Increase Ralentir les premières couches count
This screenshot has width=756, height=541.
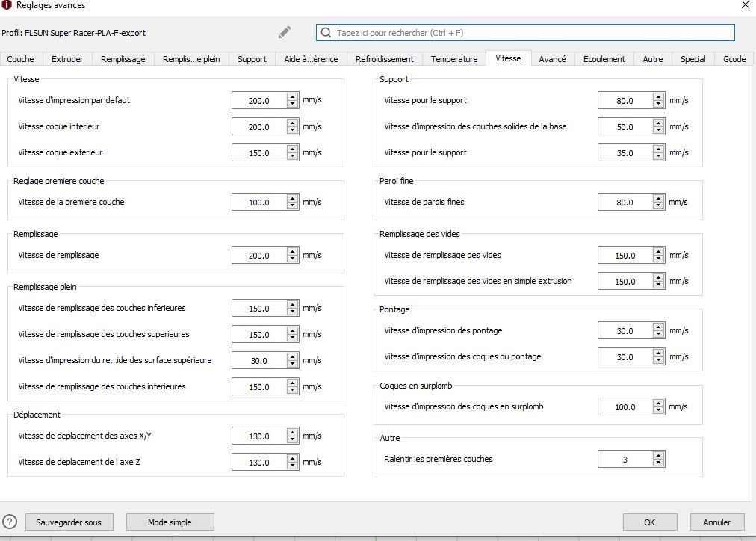click(658, 455)
